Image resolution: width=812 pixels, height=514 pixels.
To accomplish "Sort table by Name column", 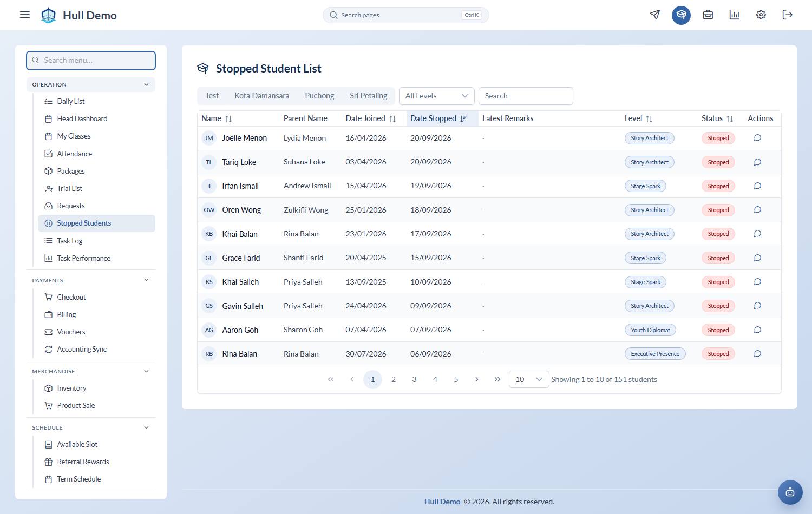I will (x=228, y=118).
